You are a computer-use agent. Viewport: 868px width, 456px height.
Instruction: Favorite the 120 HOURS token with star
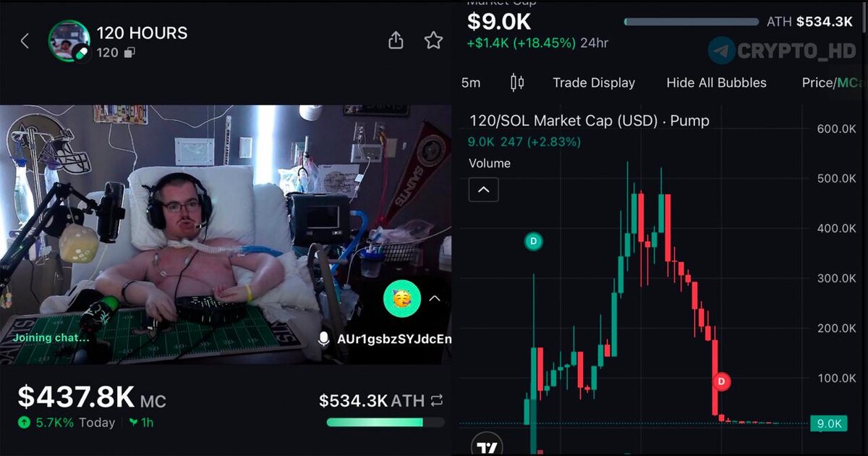pos(433,41)
